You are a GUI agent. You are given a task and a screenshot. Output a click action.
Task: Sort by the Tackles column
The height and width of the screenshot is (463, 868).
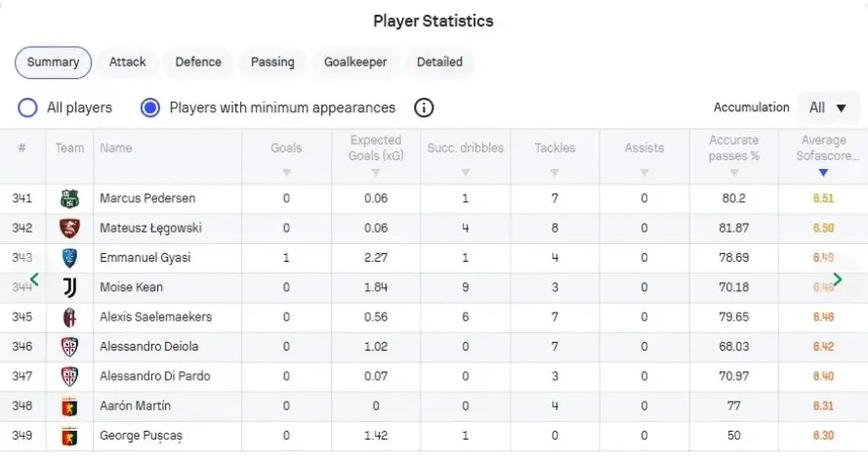(x=555, y=173)
